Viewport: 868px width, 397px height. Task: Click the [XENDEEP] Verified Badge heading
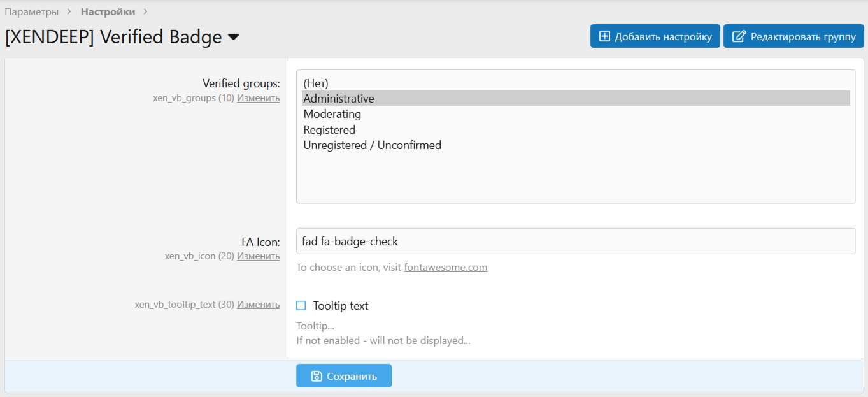coord(113,37)
